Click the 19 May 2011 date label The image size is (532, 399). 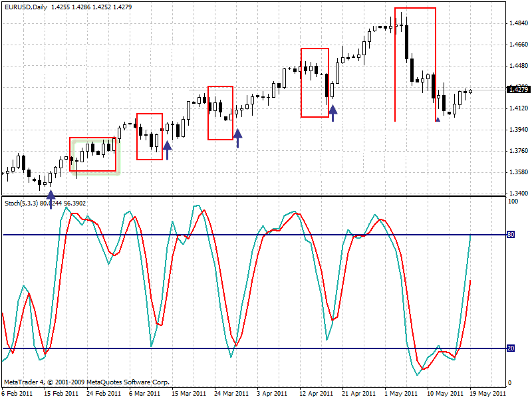tap(487, 394)
